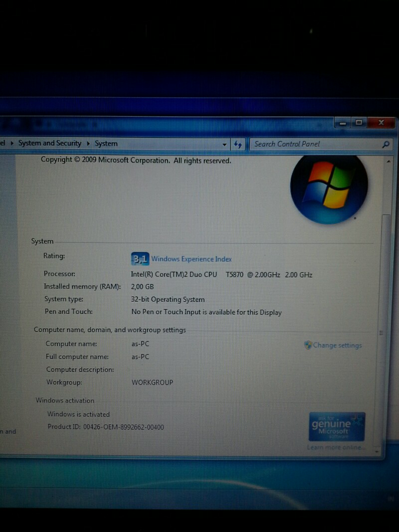This screenshot has width=399, height=532.
Task: Select the 32-bit Operating System text
Action: click(x=168, y=300)
